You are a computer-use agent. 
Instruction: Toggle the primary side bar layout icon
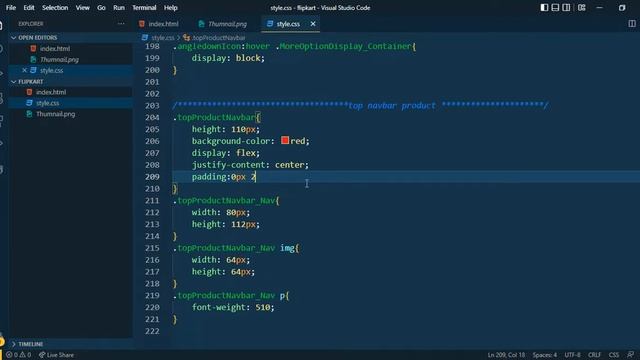(x=544, y=7)
